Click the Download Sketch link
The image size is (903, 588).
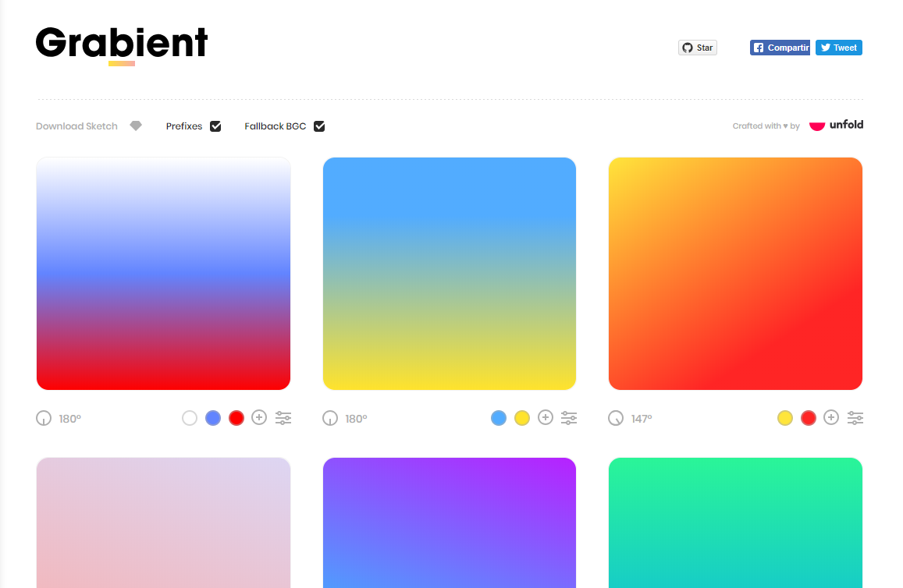click(x=76, y=126)
